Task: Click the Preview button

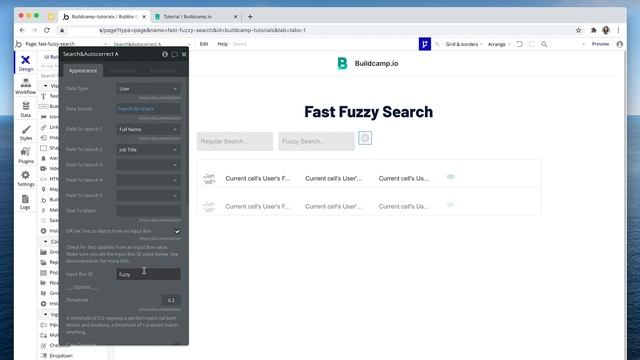Action: [x=600, y=44]
